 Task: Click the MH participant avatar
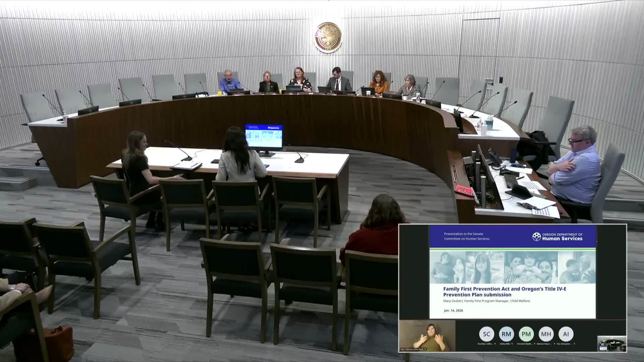point(546,334)
